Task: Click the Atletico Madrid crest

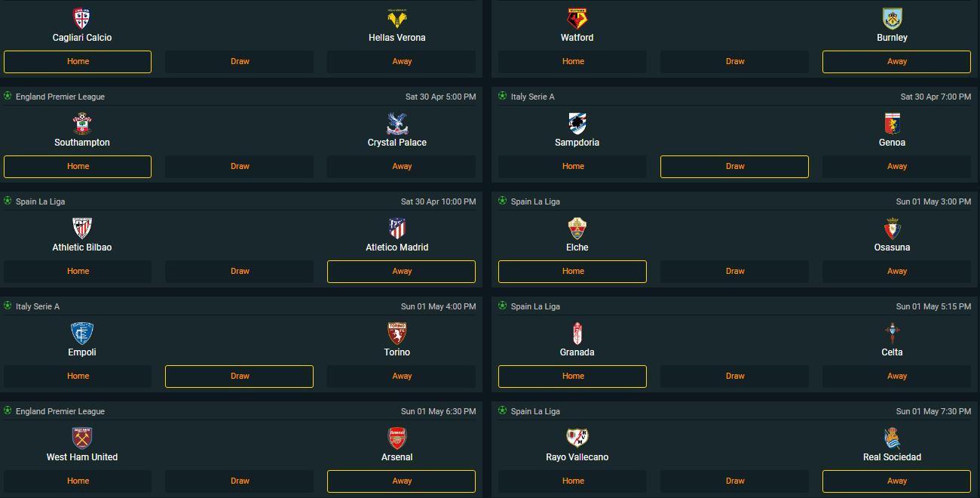Action: pyautogui.click(x=397, y=229)
